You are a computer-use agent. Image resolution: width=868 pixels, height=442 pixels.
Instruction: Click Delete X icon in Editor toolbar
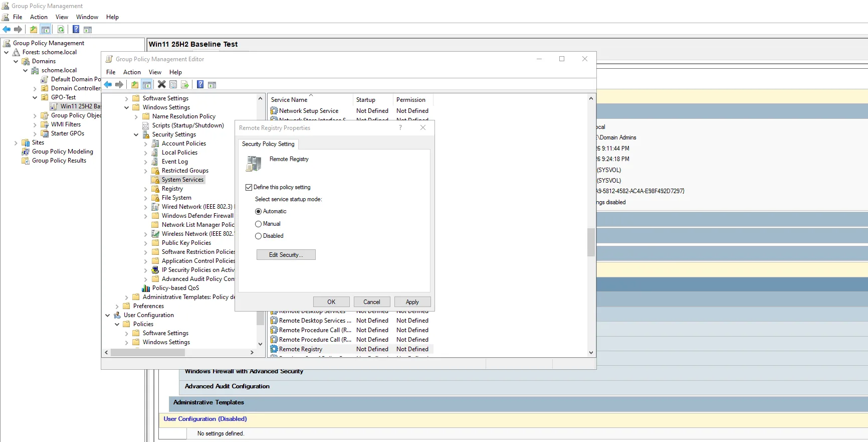pyautogui.click(x=161, y=84)
